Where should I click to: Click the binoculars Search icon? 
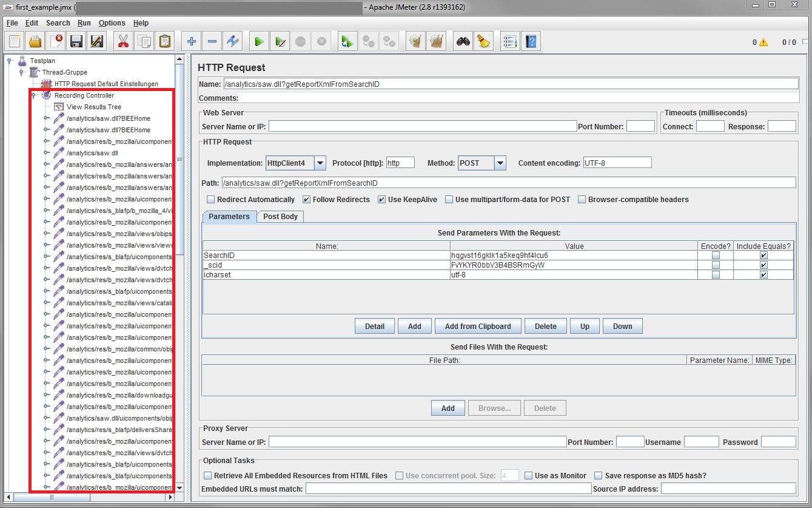(463, 42)
